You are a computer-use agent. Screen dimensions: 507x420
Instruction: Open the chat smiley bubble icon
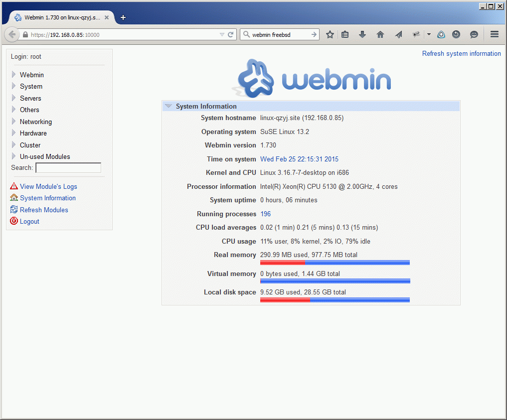click(474, 34)
